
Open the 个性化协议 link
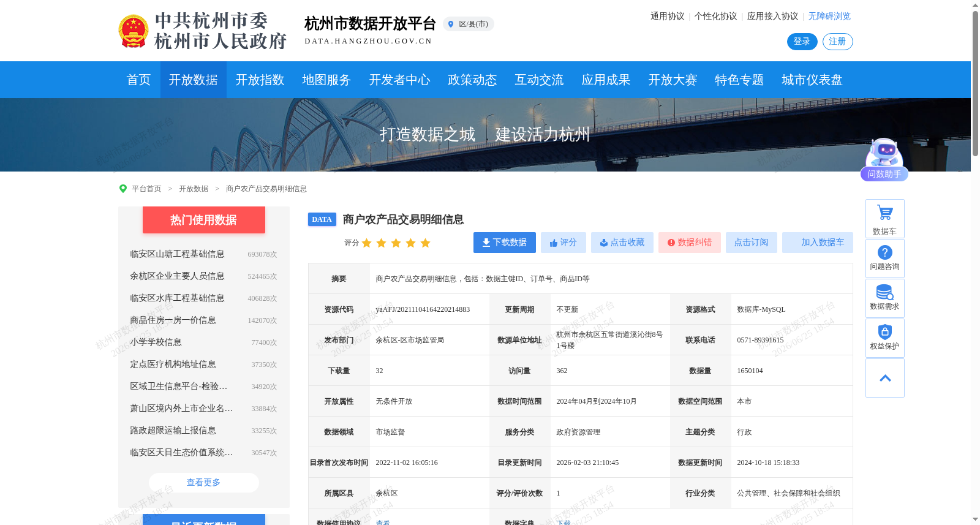716,17
